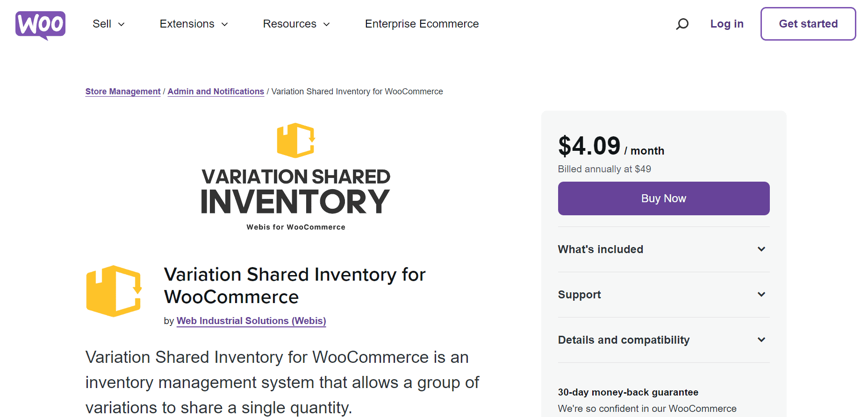
Task: Open the Extensions dropdown menu
Action: point(194,24)
